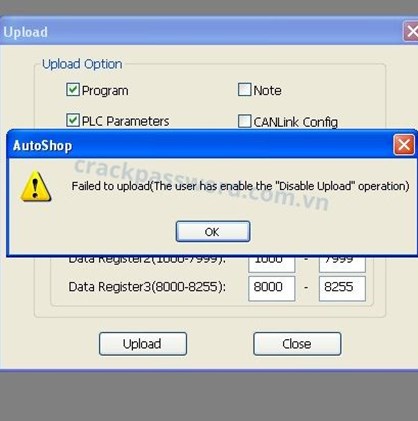Select the Data Register2 start field 1000

(x=272, y=264)
